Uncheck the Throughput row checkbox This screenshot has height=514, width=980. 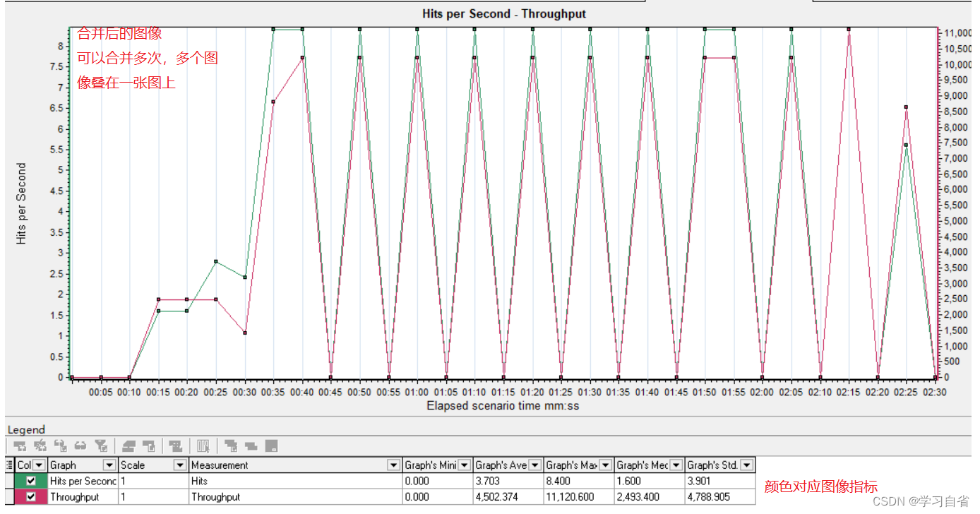30,497
